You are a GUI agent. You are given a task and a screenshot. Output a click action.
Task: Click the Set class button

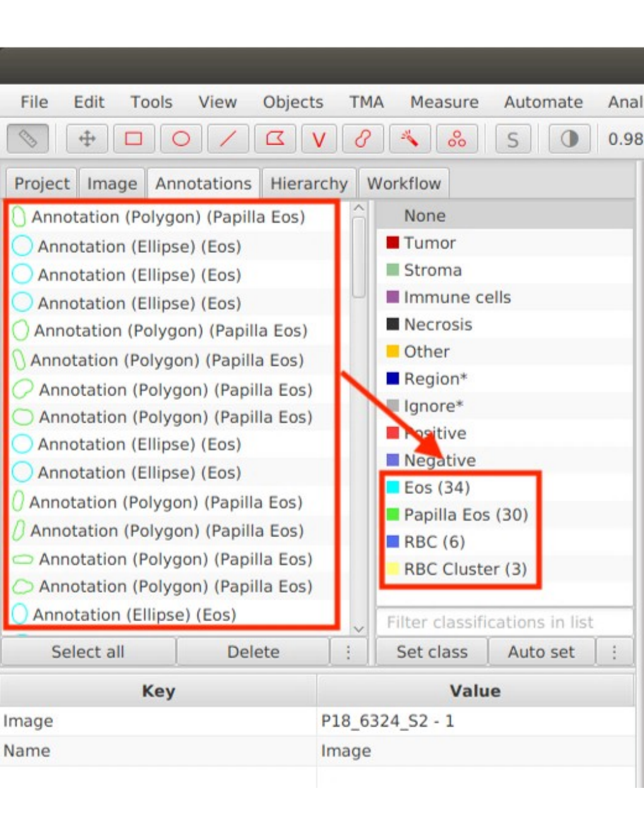pos(432,651)
